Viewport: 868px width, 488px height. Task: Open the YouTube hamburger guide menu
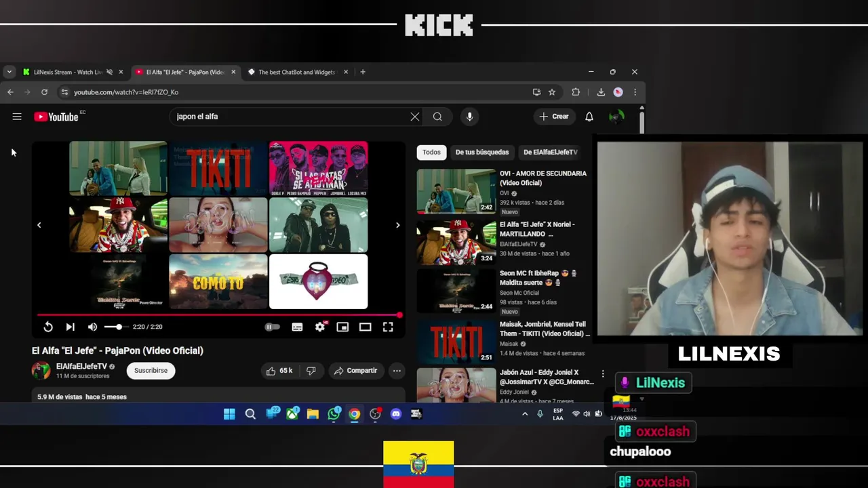(x=17, y=117)
